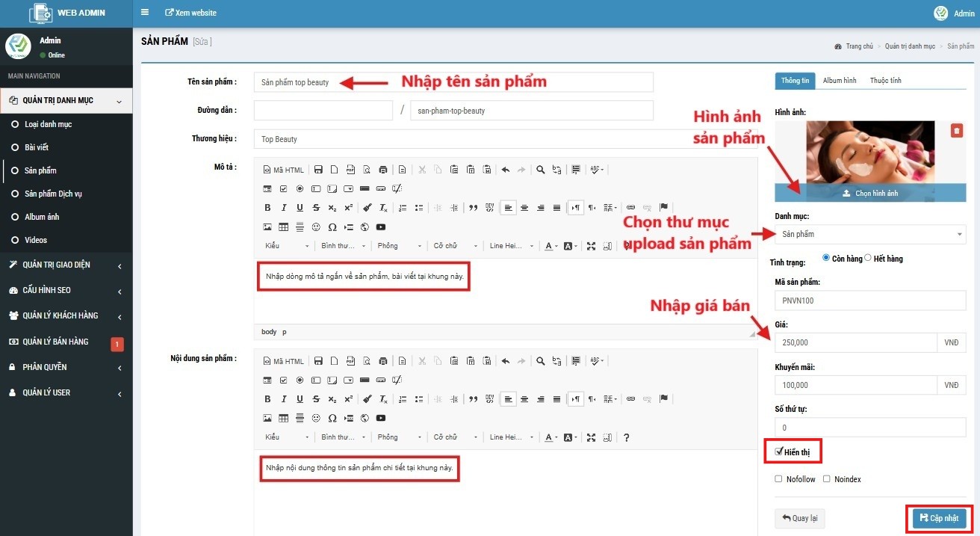Open Bài viết in sidebar
The height and width of the screenshot is (536, 980).
37,147
